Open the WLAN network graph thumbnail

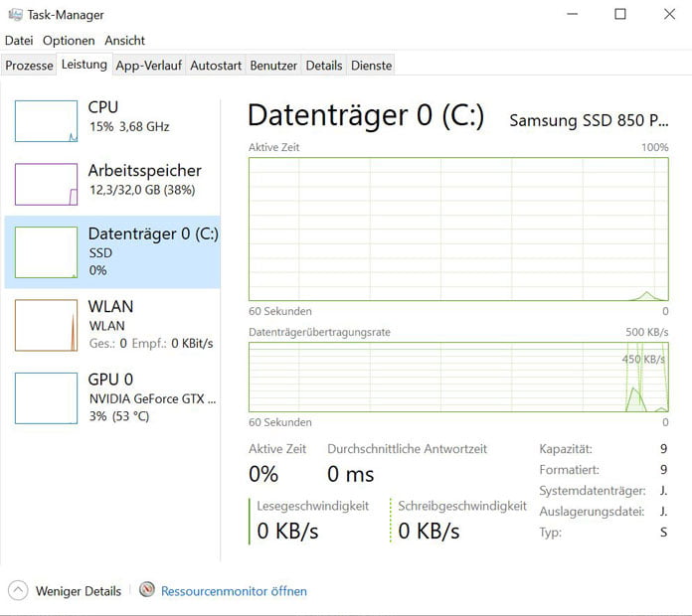point(46,326)
